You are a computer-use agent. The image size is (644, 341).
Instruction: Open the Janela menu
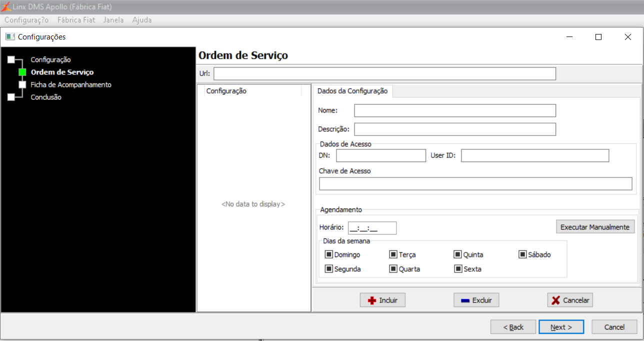113,20
